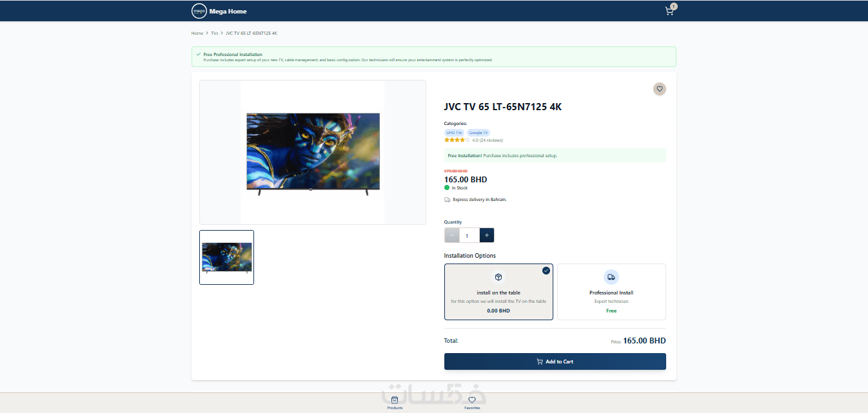
Task: Select the 'install on the table' option
Action: pos(498,292)
